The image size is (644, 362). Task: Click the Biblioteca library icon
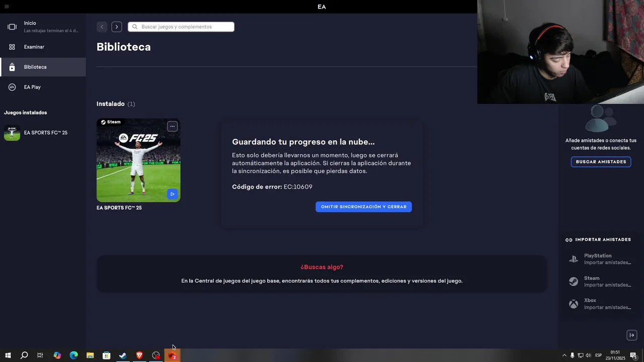click(12, 67)
